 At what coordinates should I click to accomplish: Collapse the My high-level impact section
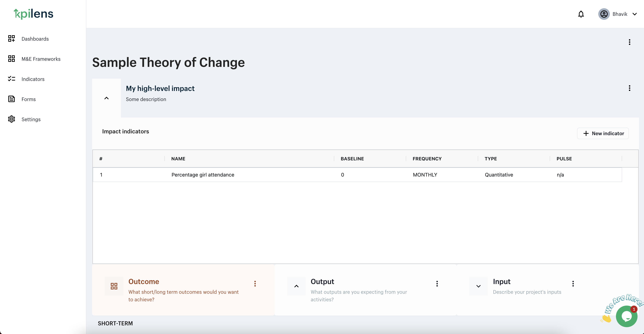click(x=106, y=98)
